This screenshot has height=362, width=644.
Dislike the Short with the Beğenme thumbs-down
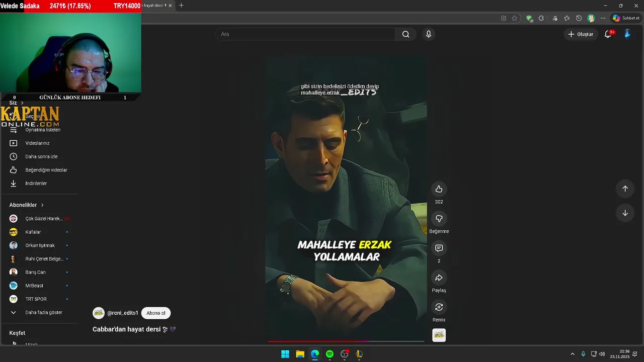pos(439,218)
